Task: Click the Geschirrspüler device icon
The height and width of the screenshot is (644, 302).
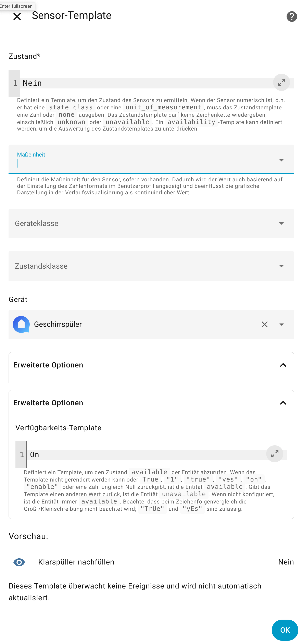Action: (x=21, y=325)
